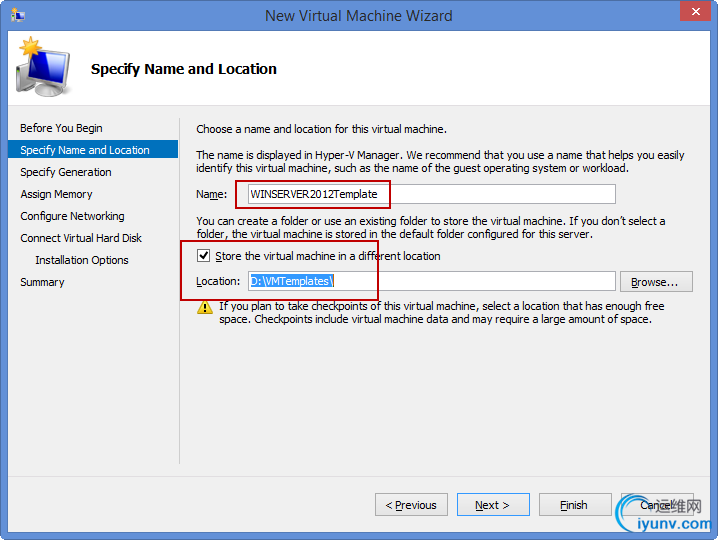
Task: Focus the Name input field
Action: [432, 194]
